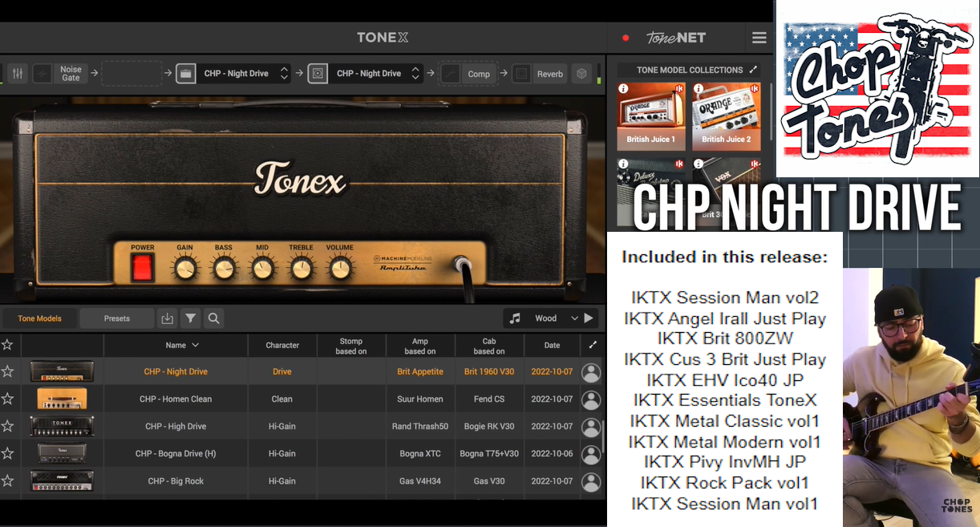Open the info icon on British Juice 1
This screenshot has width=980, height=527.
[623, 89]
